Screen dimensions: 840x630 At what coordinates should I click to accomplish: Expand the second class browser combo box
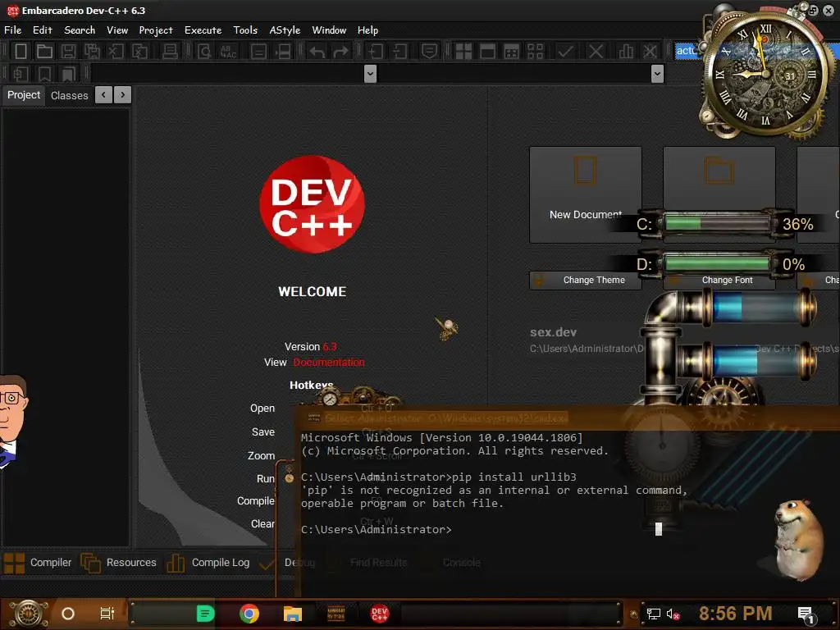[657, 73]
